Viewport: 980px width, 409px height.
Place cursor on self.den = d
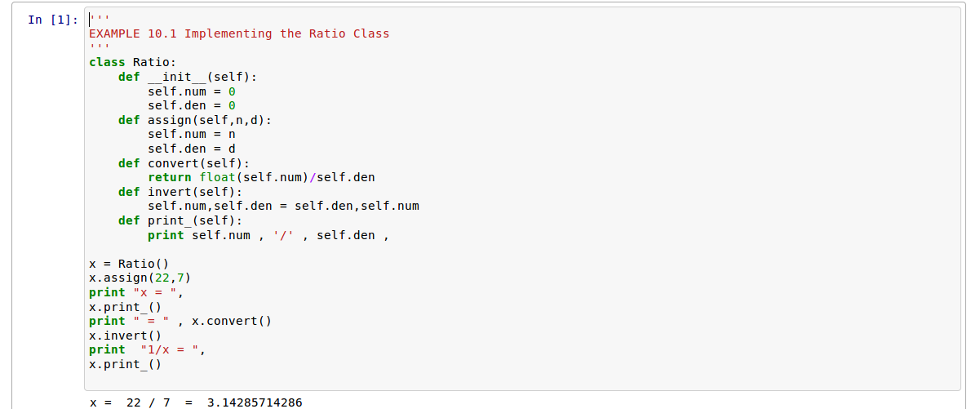(191, 149)
